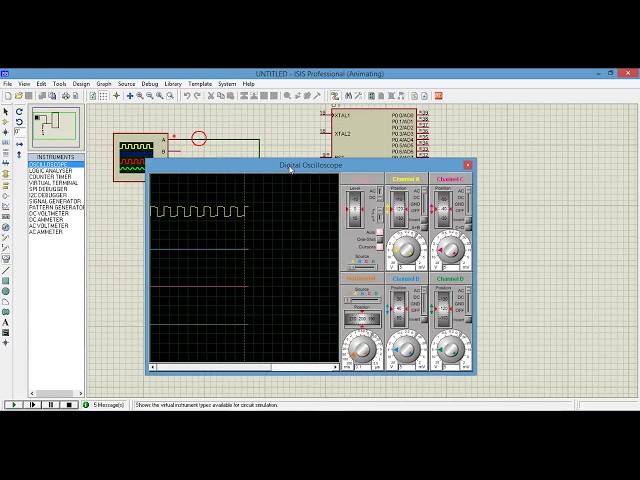Toggle the trigger Auto button
This screenshot has width=640, height=480.
pos(380,232)
